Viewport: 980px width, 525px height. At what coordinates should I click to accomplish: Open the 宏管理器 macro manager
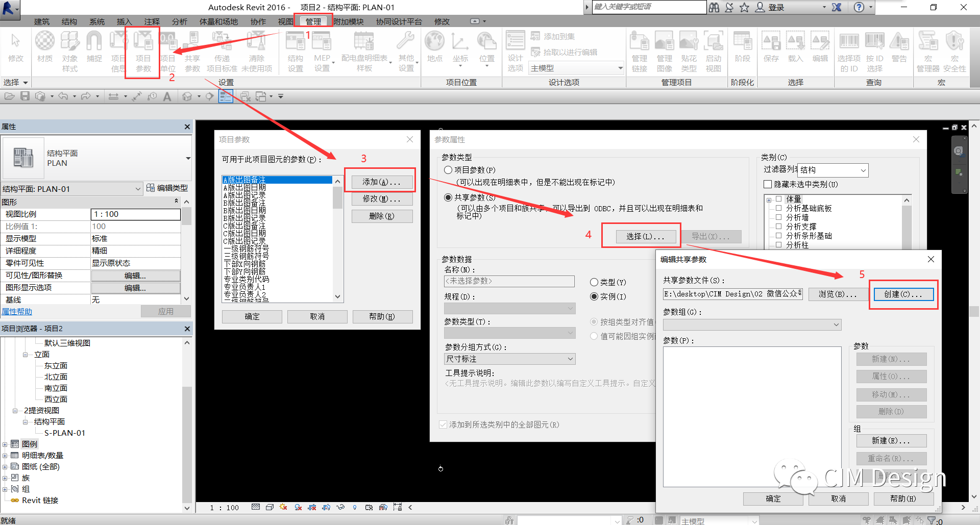click(x=928, y=51)
